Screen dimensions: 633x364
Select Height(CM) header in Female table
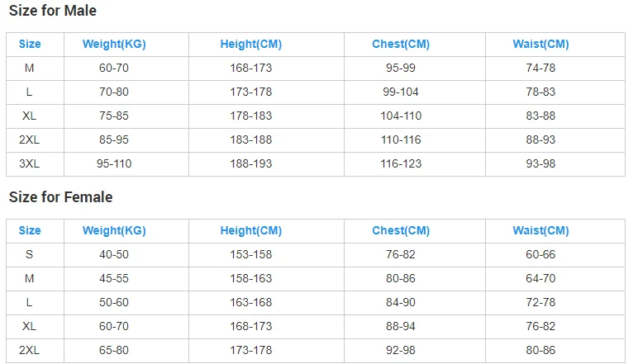pyautogui.click(x=250, y=231)
